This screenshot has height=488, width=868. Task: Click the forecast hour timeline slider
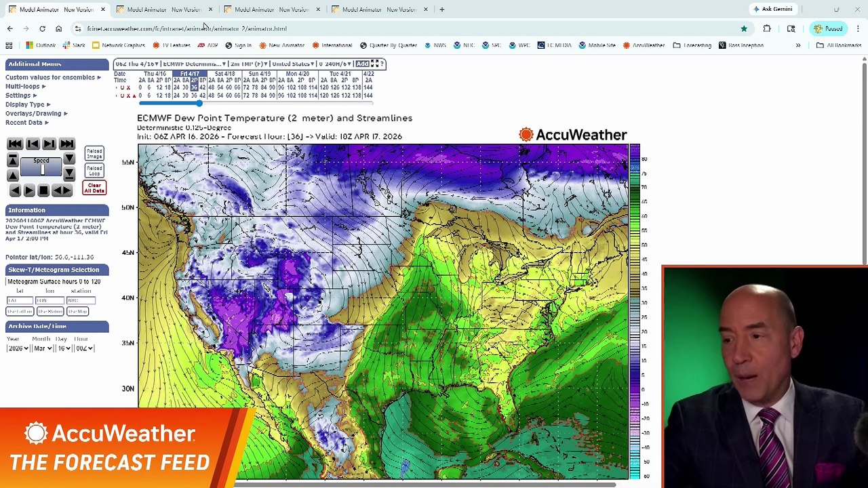(255, 103)
